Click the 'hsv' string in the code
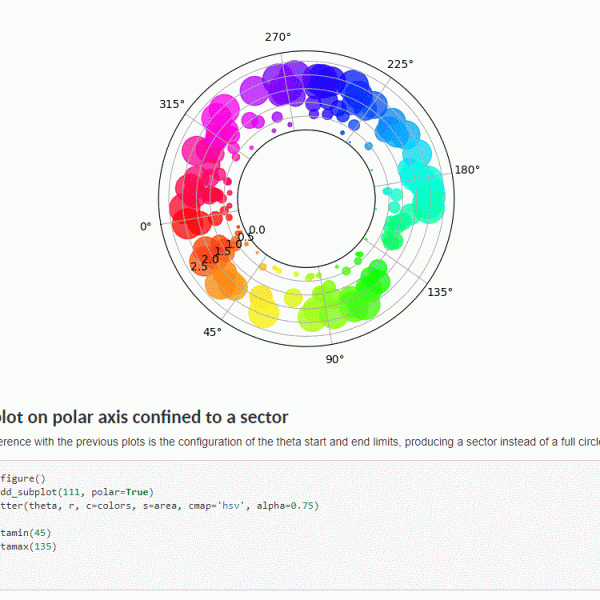The height and width of the screenshot is (600, 600). click(x=233, y=506)
